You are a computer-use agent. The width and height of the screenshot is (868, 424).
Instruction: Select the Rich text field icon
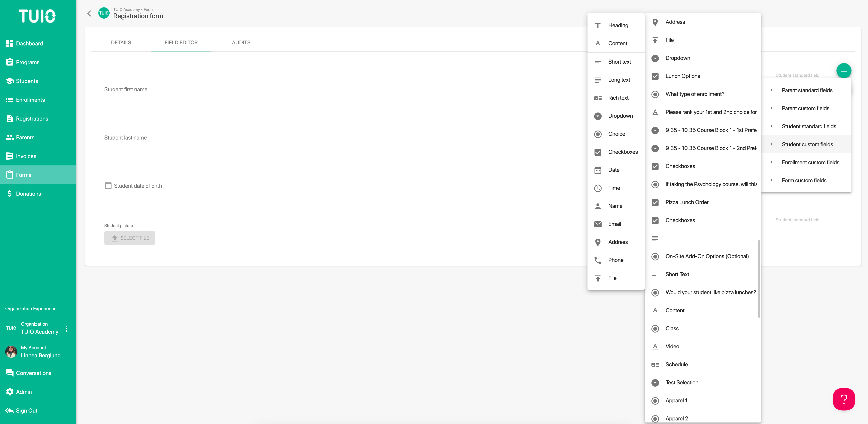pyautogui.click(x=598, y=98)
